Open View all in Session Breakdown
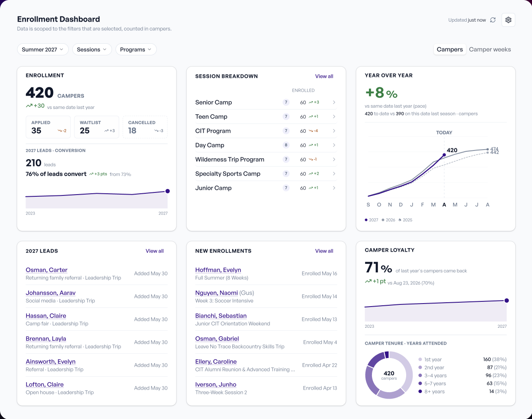 (324, 76)
